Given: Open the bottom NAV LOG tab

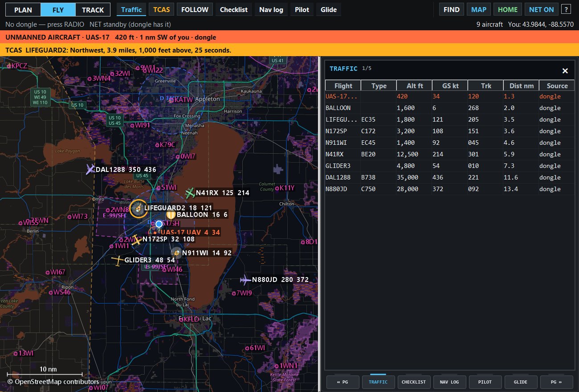Looking at the screenshot, I should 449,382.
